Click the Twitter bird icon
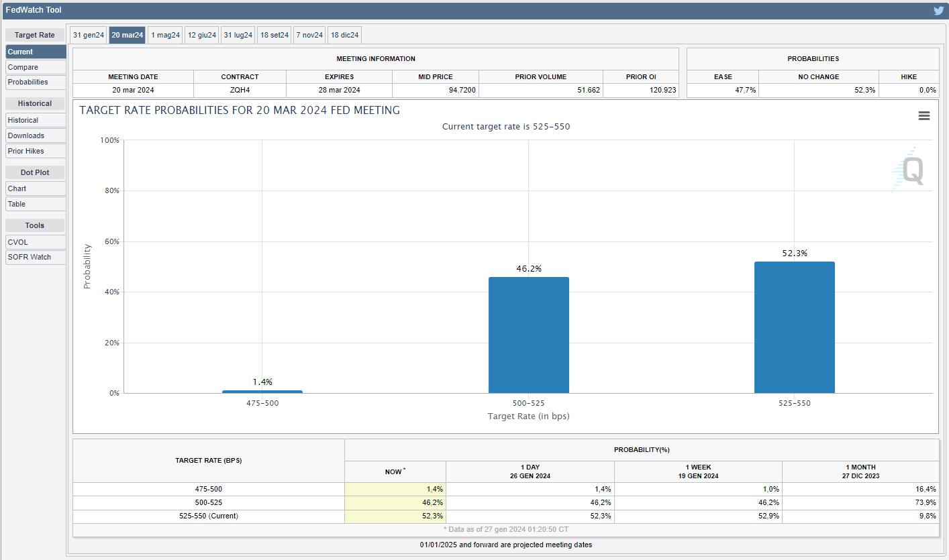This screenshot has height=560, width=949. point(938,10)
